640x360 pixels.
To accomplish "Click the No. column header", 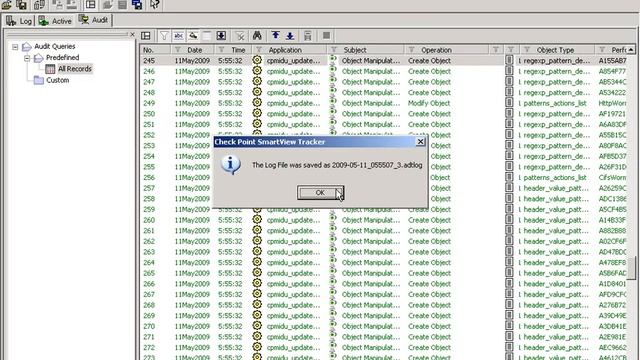I will coord(155,50).
